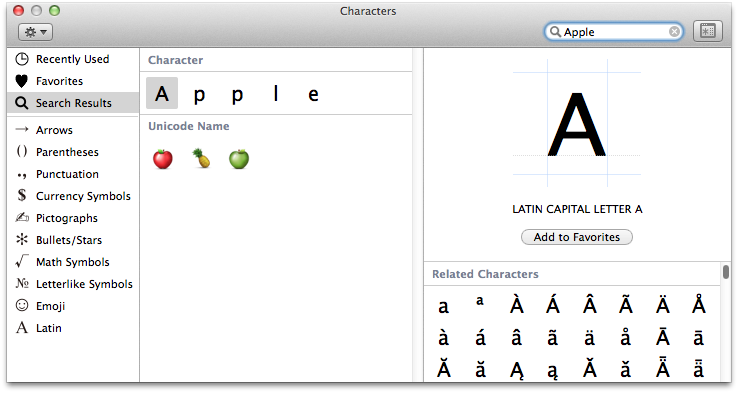Select lowercase e character in results
Image resolution: width=738 pixels, height=393 pixels.
tap(313, 94)
